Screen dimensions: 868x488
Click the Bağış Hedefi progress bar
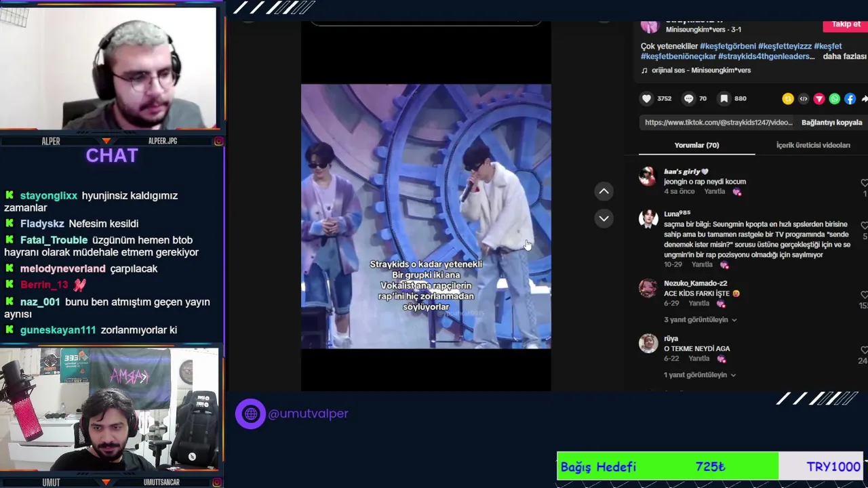709,466
